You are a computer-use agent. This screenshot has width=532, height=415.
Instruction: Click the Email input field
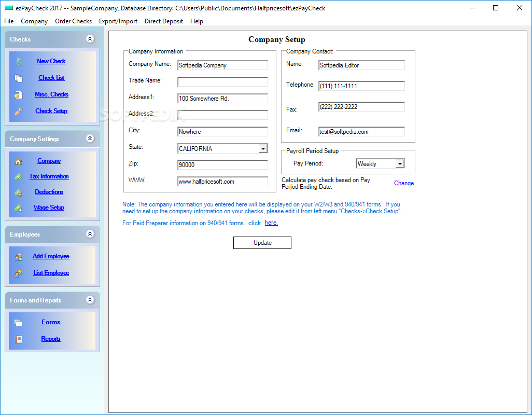click(362, 132)
